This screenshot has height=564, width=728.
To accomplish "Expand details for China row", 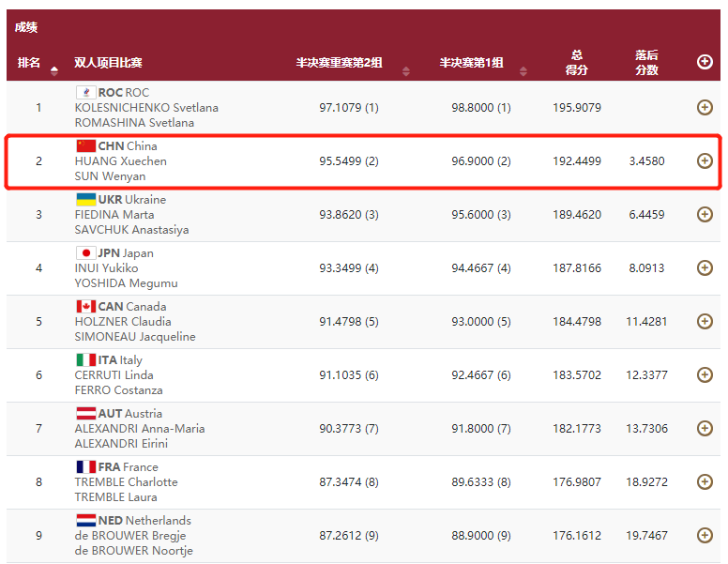I will click(705, 161).
